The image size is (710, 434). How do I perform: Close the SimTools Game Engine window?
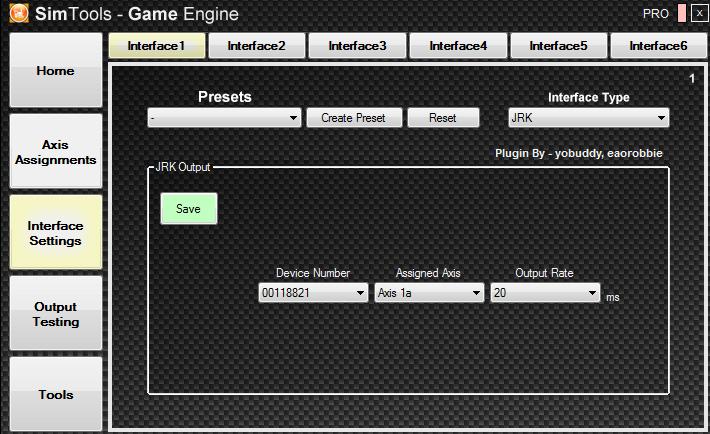699,13
